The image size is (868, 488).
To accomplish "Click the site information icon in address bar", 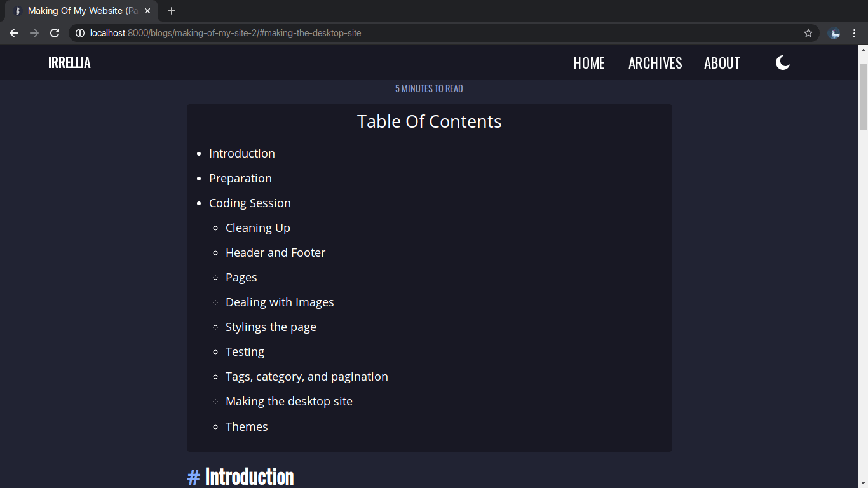I will pos(80,33).
